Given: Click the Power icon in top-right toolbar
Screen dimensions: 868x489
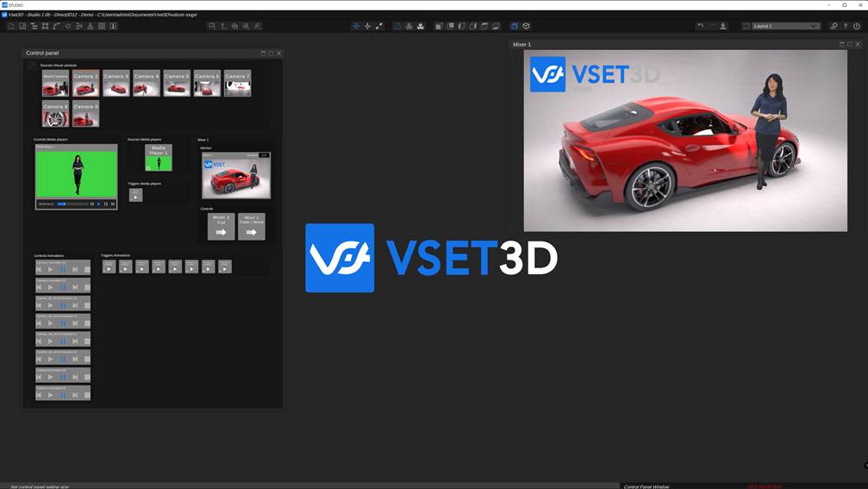Looking at the screenshot, I should pos(857,26).
